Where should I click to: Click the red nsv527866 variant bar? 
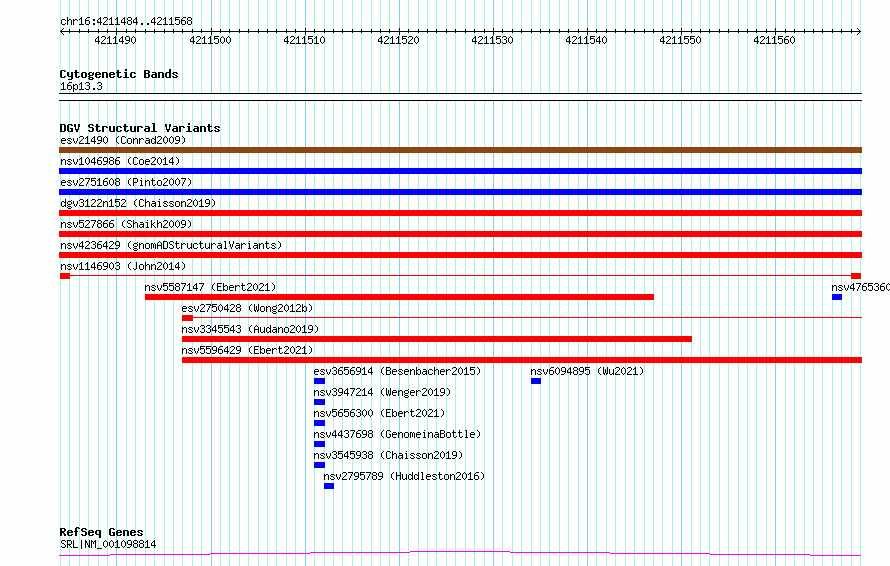click(460, 234)
